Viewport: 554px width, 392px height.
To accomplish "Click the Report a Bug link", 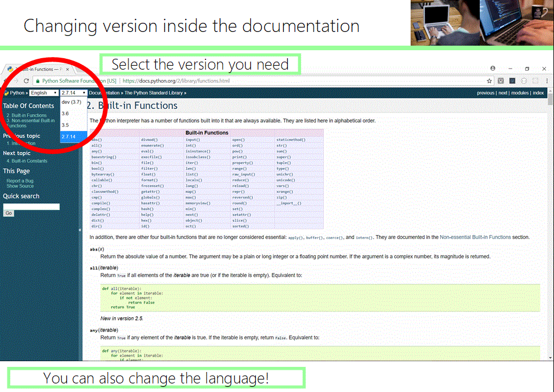I will coord(19,181).
